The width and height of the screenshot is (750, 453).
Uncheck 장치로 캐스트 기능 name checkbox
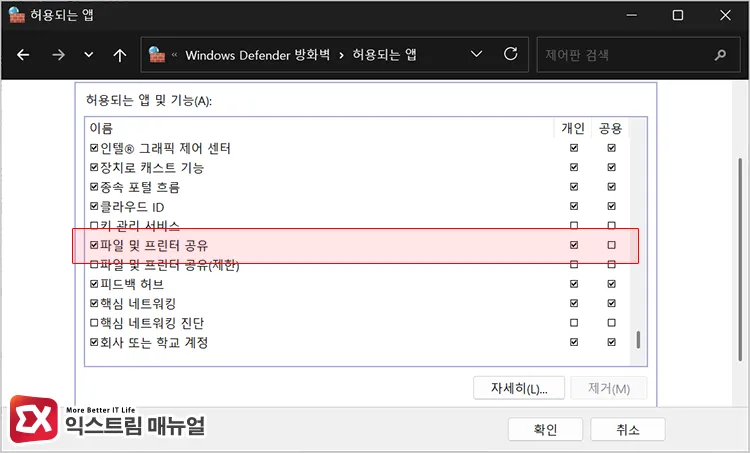94,167
